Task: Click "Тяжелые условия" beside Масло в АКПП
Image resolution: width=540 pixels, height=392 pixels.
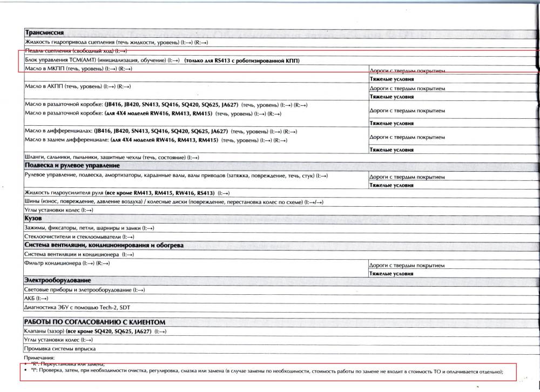Action: [391, 97]
